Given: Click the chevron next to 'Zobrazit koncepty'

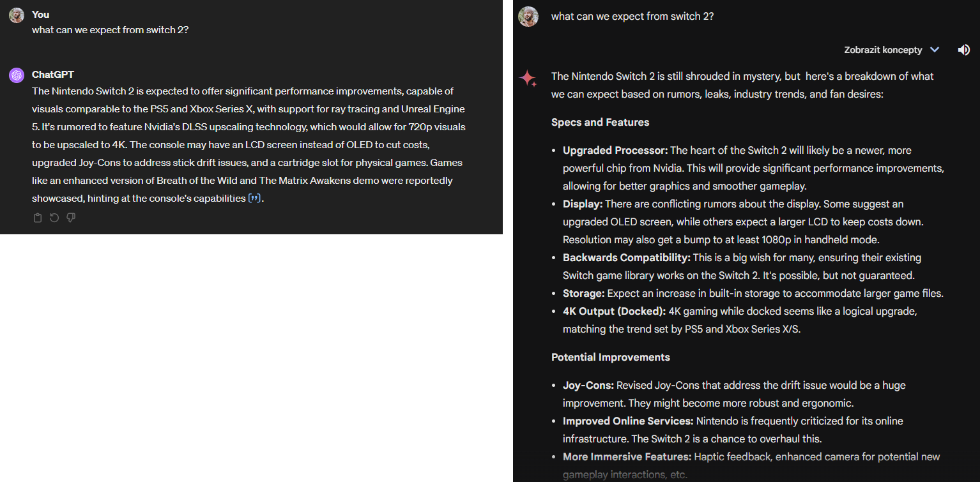Looking at the screenshot, I should [x=935, y=50].
